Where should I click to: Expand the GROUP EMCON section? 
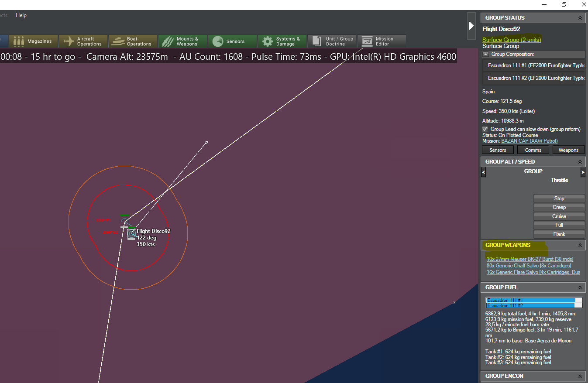point(580,376)
